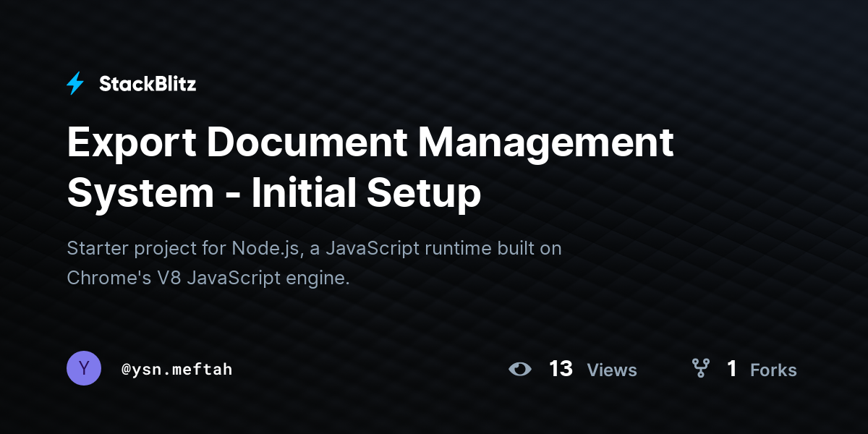Click the fork icon next to Forks
This screenshot has width=868, height=434.
coord(700,368)
